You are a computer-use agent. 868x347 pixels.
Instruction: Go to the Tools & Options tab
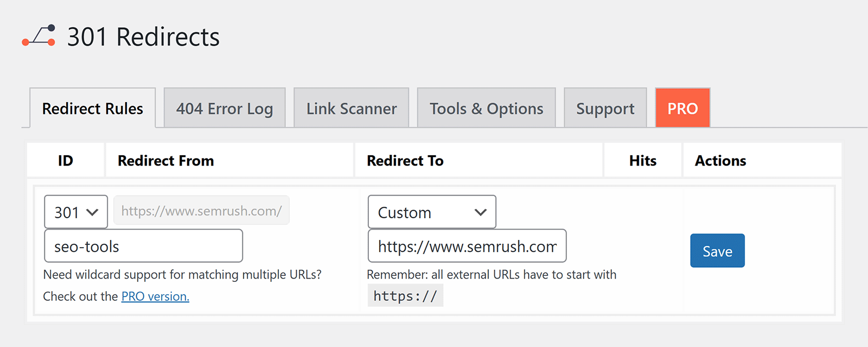[x=486, y=108]
